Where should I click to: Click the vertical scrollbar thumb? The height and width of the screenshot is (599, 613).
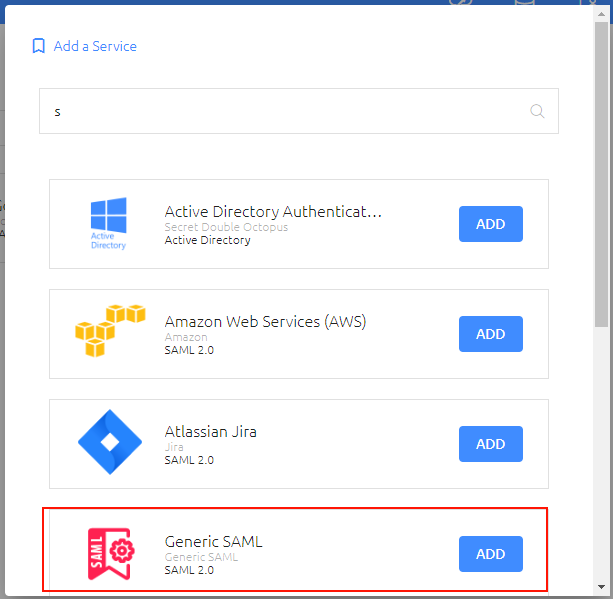pyautogui.click(x=601, y=174)
